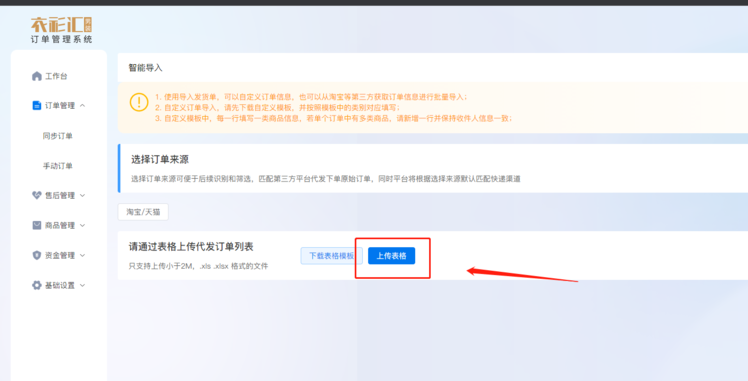Click the 工作台 home icon
This screenshot has width=748, height=381.
37,76
